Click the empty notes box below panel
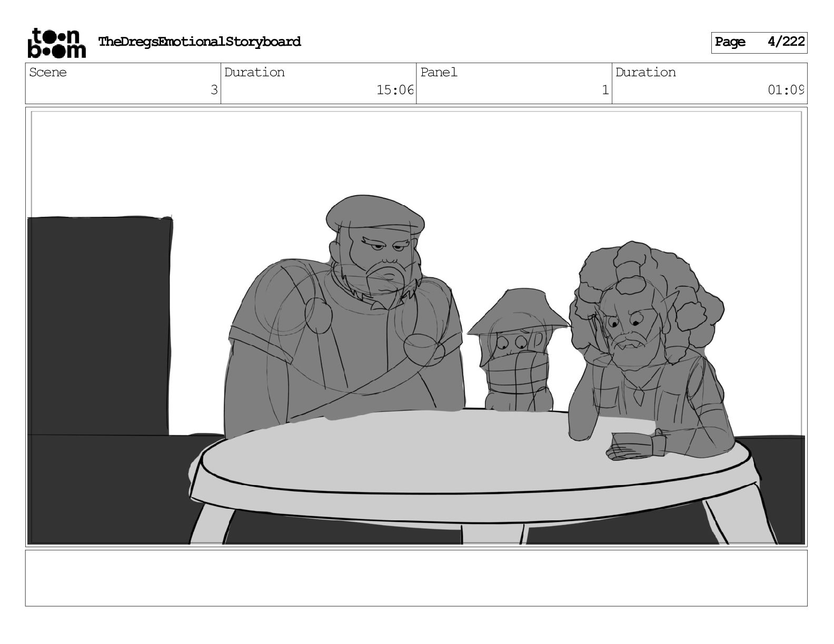 click(416, 578)
